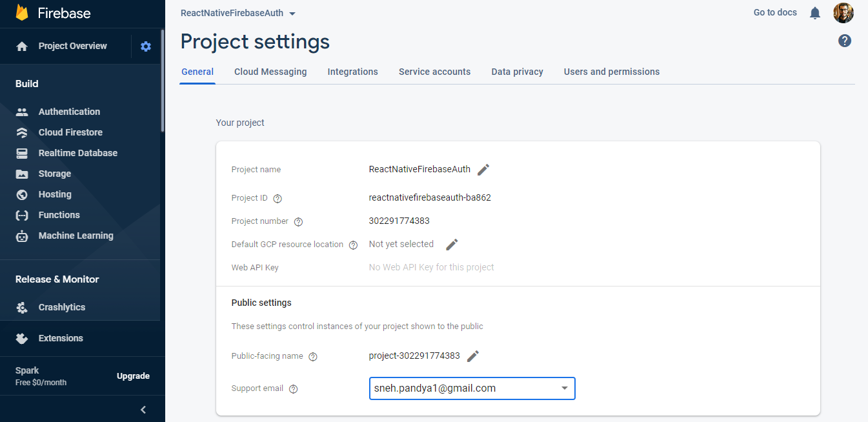Follow the Go to docs link
This screenshot has width=868, height=422.
point(775,13)
